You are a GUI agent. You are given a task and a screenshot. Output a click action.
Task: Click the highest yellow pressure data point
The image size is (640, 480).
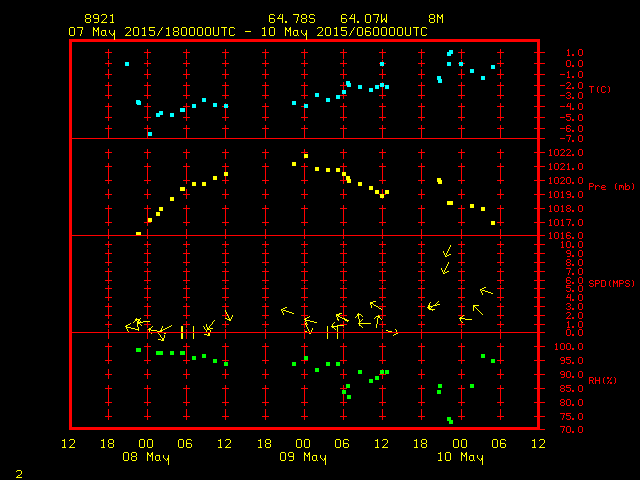(305, 156)
